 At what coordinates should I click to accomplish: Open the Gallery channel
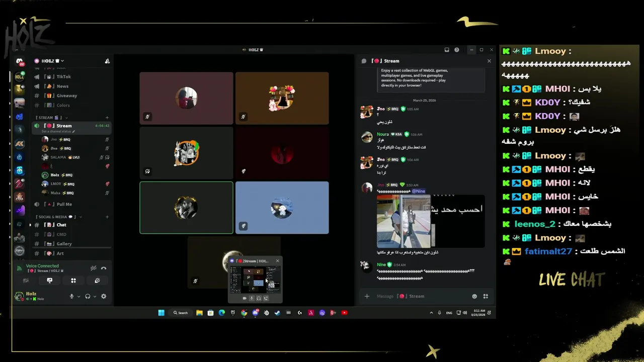click(71, 244)
